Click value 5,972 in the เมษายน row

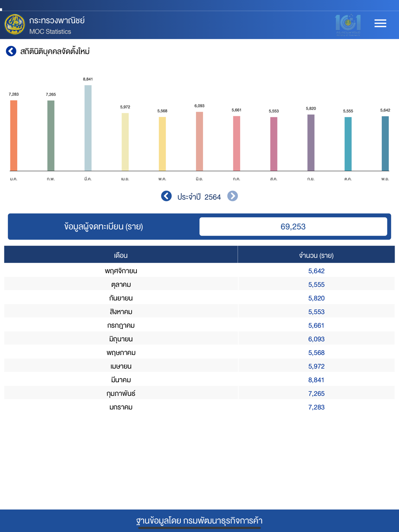316,366
